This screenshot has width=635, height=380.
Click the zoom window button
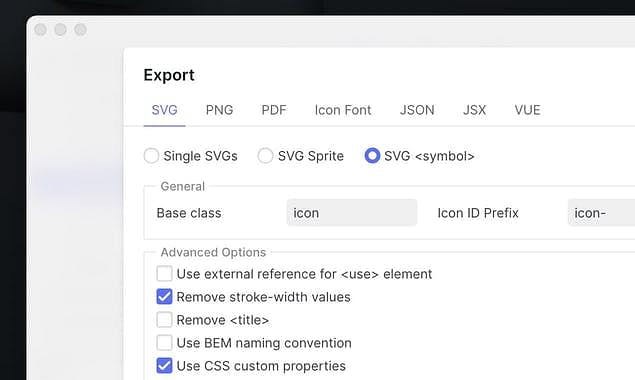click(80, 30)
